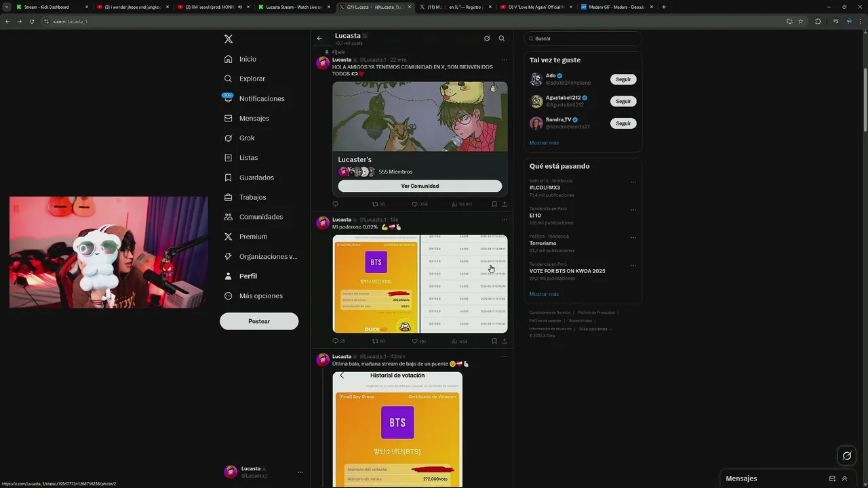Open more options on 'Mi poderoso 0.02%' post
Image resolution: width=868 pixels, height=488 pixels.
click(504, 220)
